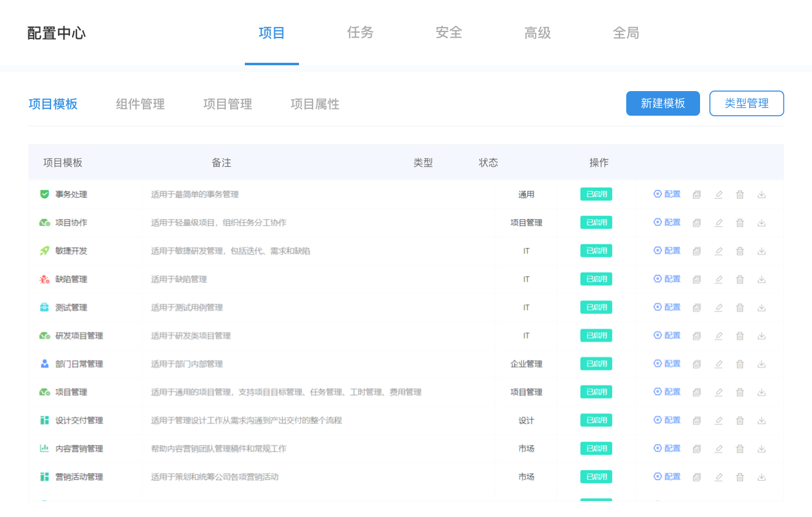
Task: Toggle 已启用 status for 项目协作
Action: (x=596, y=223)
